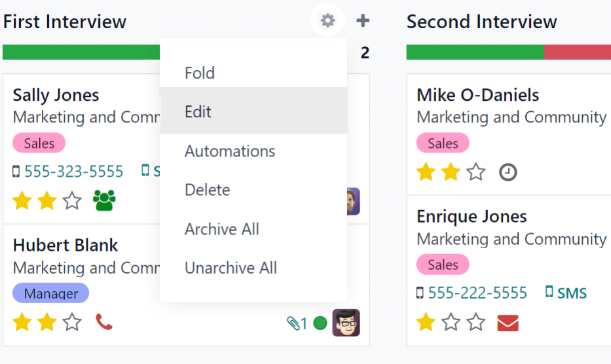Open the Mike O-Daniels applicant card

pyautogui.click(x=478, y=95)
